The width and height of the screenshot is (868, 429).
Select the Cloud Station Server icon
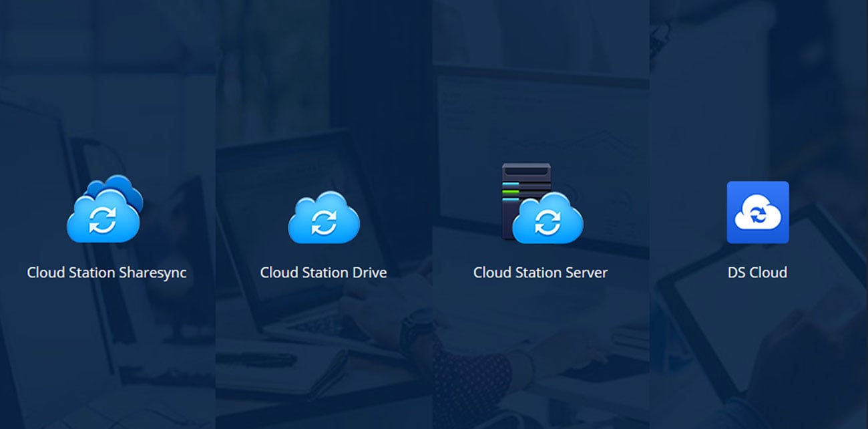(542, 204)
